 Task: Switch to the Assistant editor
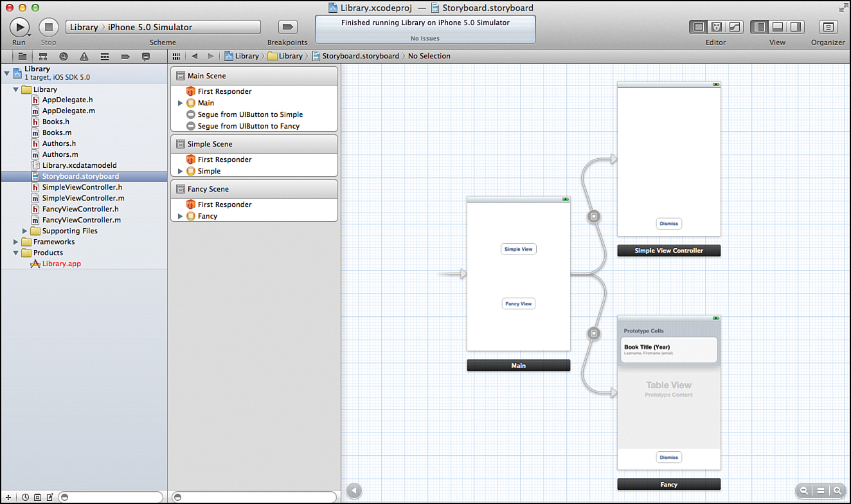pos(716,27)
